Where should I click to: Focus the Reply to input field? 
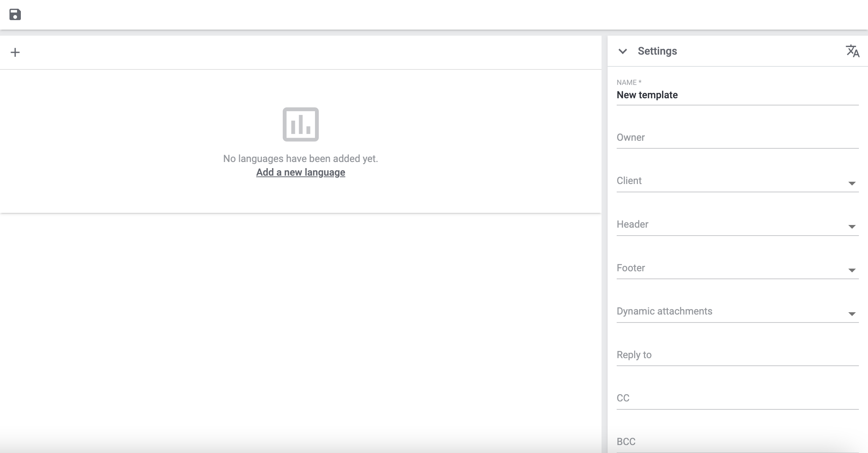(737, 355)
